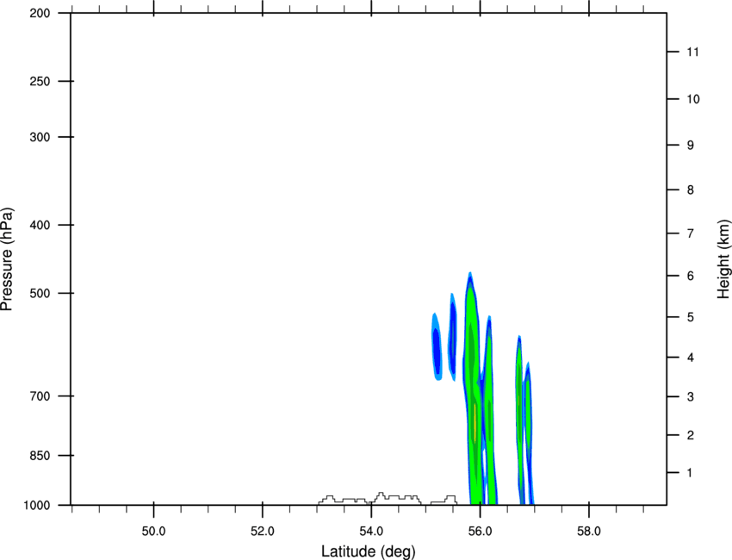
Task: Click the 'Height (km)' axis title
Action: pyautogui.click(x=723, y=259)
